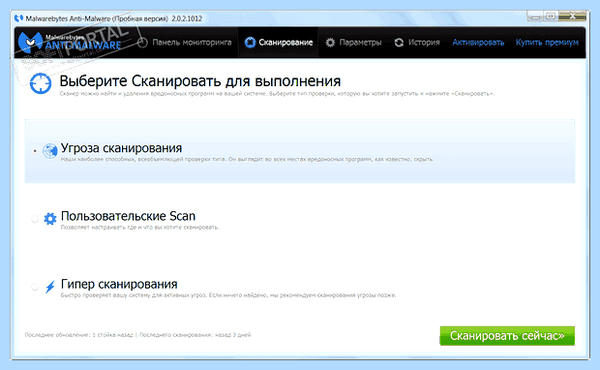Start scan with Сканировать сейчас button
600x370 pixels.
(507, 336)
